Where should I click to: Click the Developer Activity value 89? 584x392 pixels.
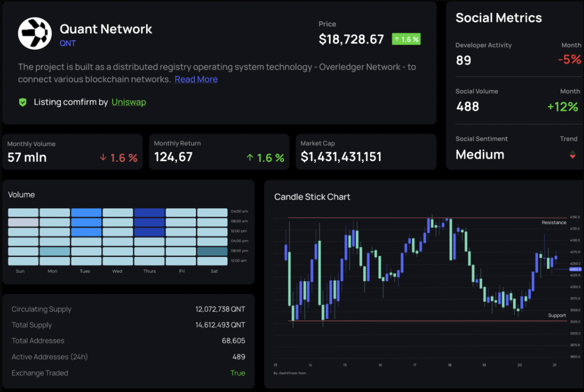click(464, 60)
